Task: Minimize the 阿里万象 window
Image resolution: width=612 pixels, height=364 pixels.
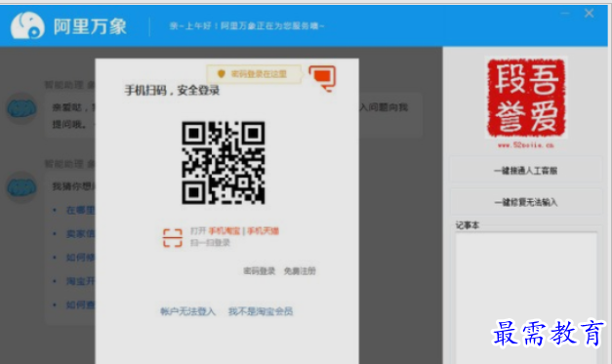Action: tap(565, 14)
